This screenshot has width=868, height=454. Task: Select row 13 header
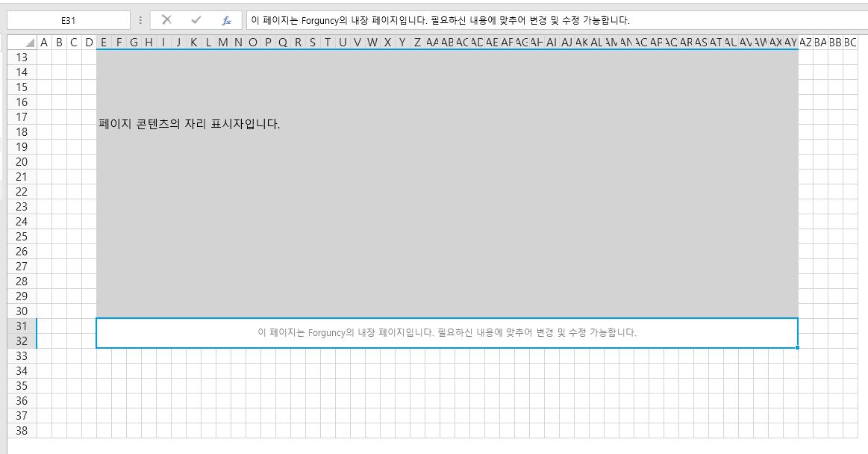22,57
